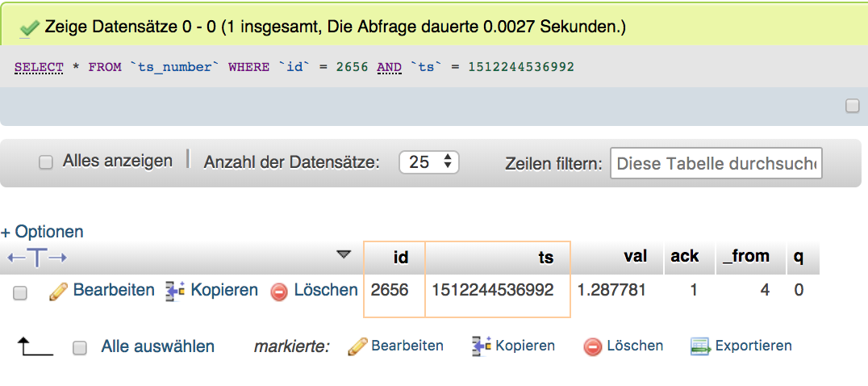
Task: Click the Anzahl der Datensätze label
Action: (292, 163)
